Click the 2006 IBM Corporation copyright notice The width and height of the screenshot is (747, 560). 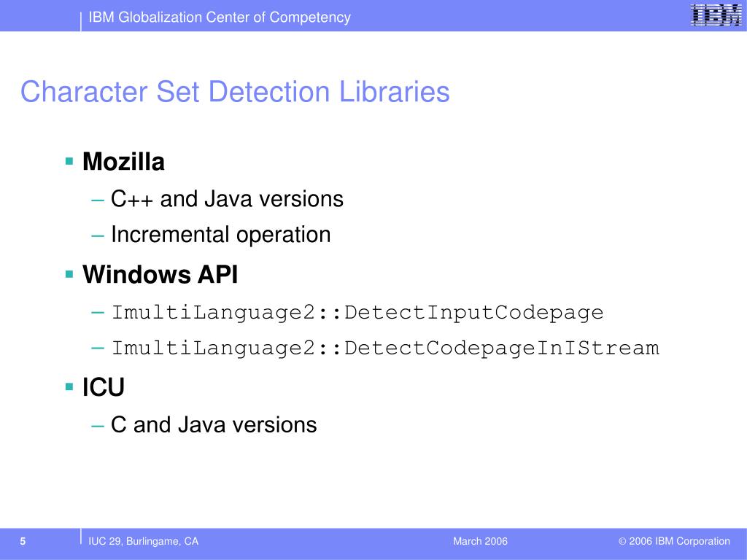pos(674,542)
